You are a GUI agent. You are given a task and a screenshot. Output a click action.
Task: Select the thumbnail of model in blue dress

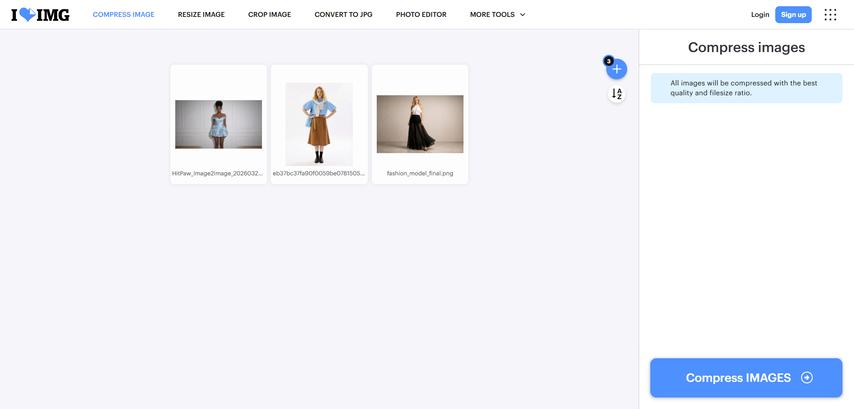(x=218, y=124)
